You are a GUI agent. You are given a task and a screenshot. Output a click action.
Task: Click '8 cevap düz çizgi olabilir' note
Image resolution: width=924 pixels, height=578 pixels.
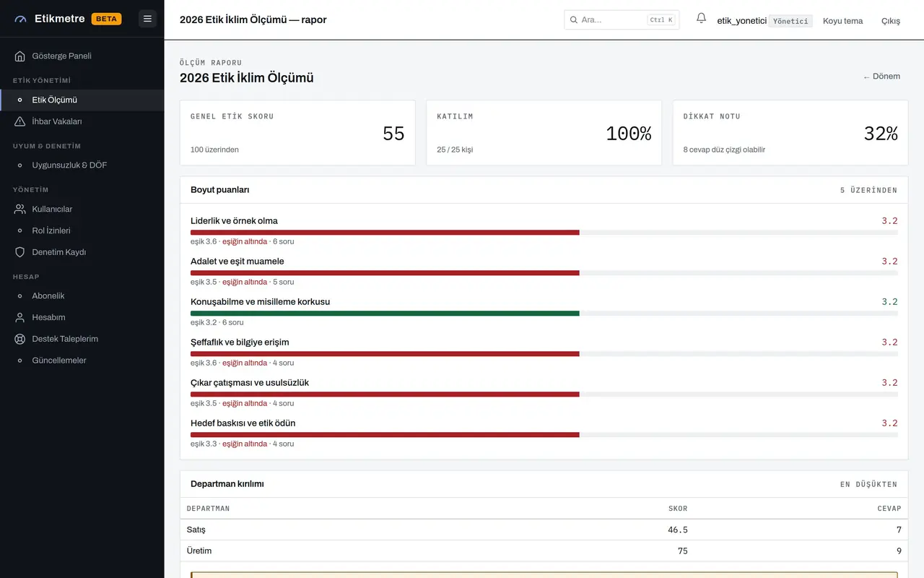724,150
